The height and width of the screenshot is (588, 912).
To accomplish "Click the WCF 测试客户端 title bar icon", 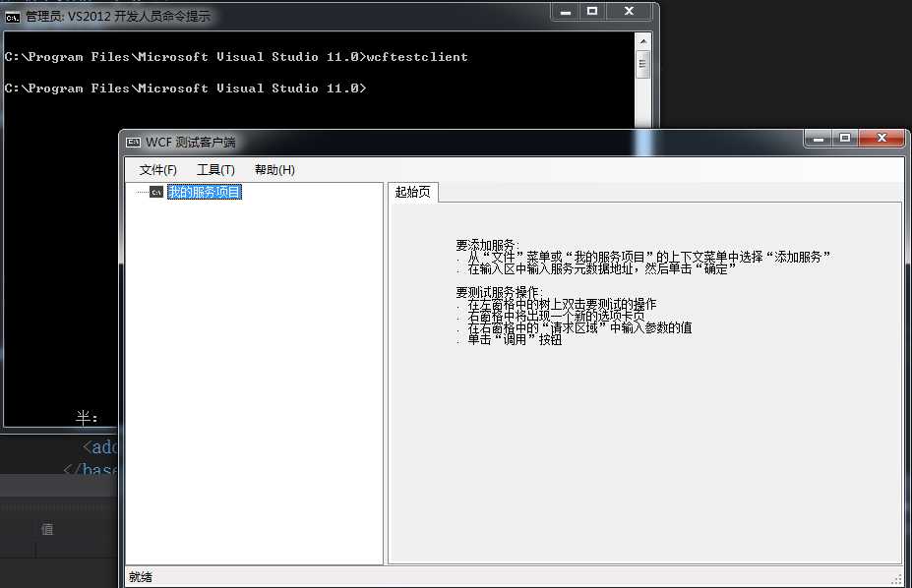I will [x=133, y=142].
